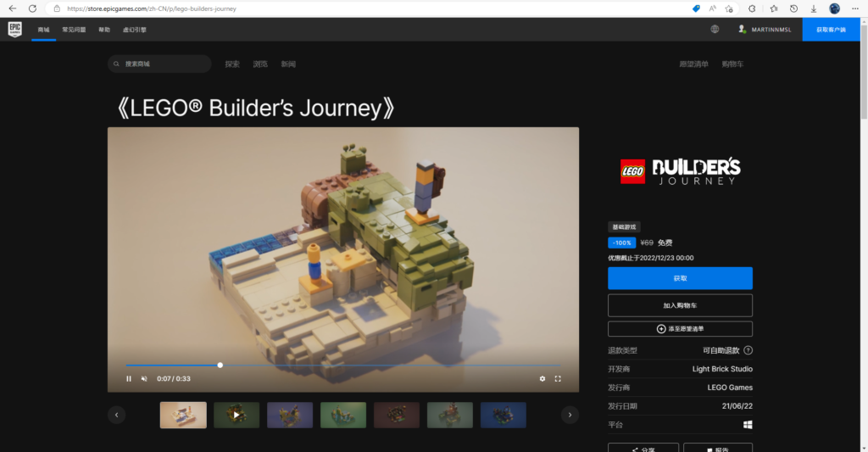Unmute the trailer video sound

(x=144, y=379)
